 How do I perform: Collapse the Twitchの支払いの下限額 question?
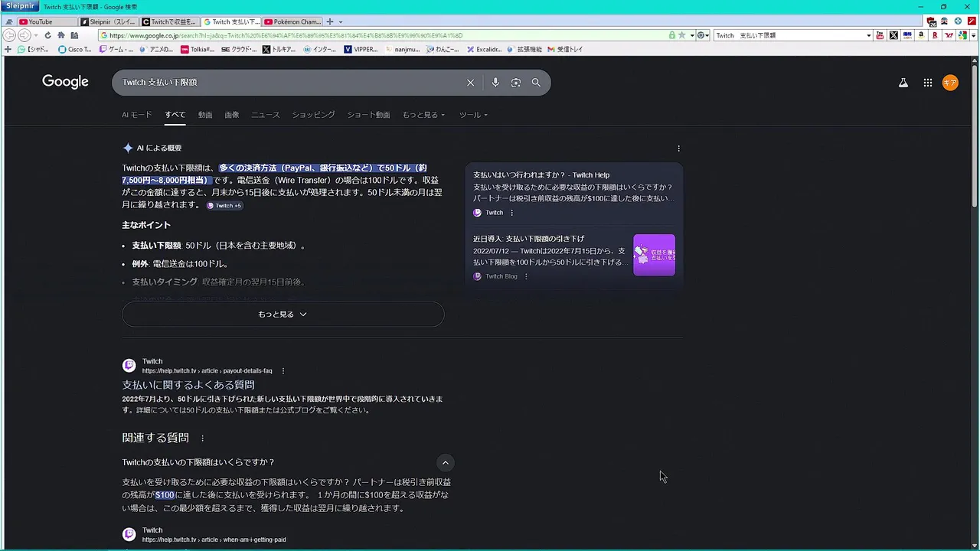pos(445,462)
